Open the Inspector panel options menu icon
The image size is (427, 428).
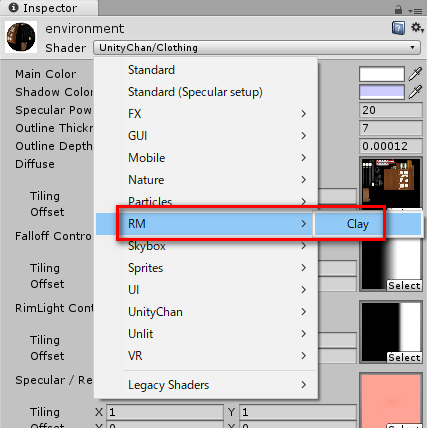[415, 11]
